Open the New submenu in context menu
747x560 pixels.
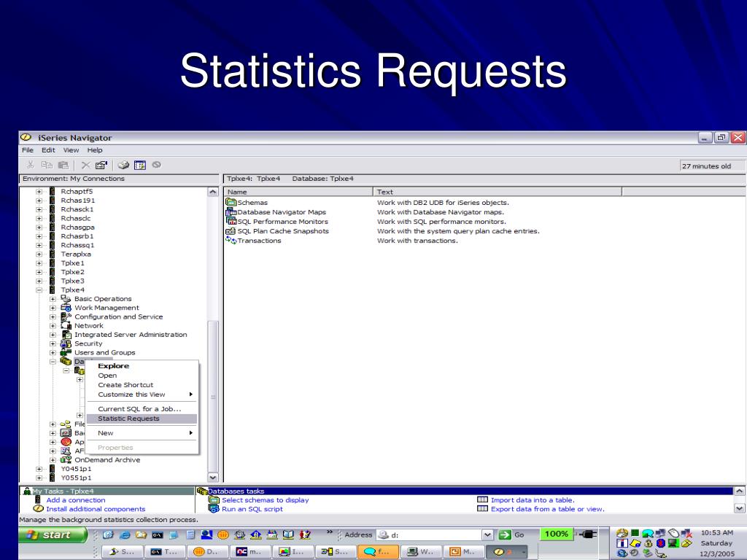141,433
